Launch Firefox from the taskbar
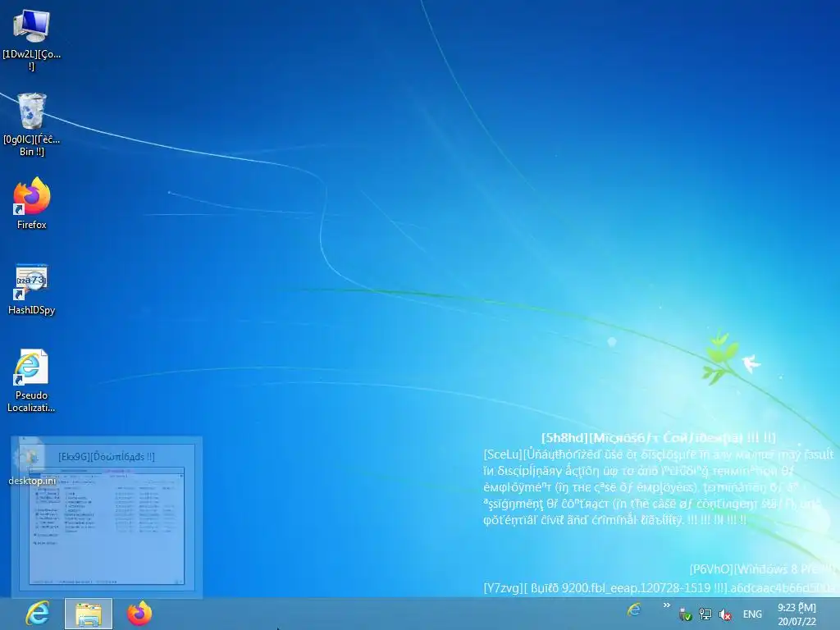Viewport: 840px width, 630px height. pos(139,614)
